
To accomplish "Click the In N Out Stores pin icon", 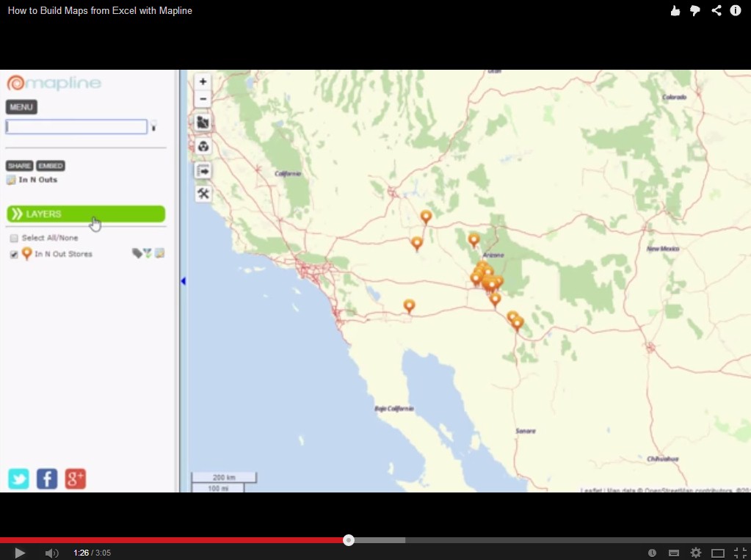I will [27, 253].
